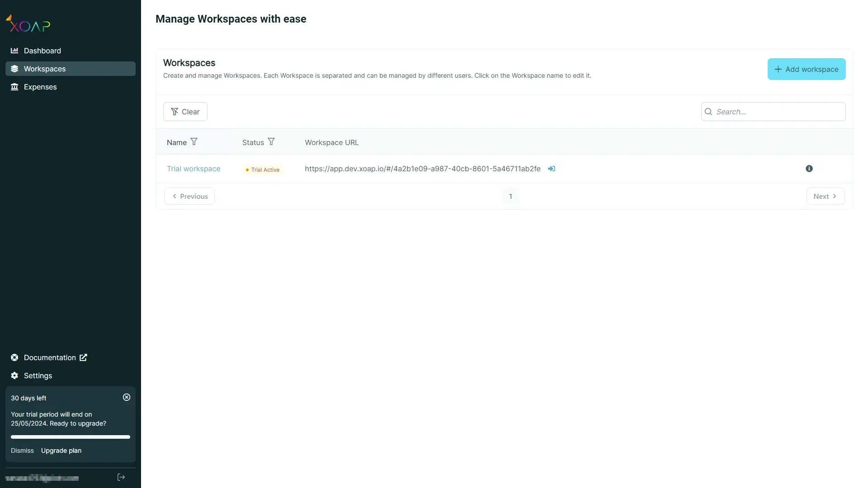This screenshot has width=868, height=488.
Task: Click the XOAP logo
Action: pyautogui.click(x=28, y=24)
